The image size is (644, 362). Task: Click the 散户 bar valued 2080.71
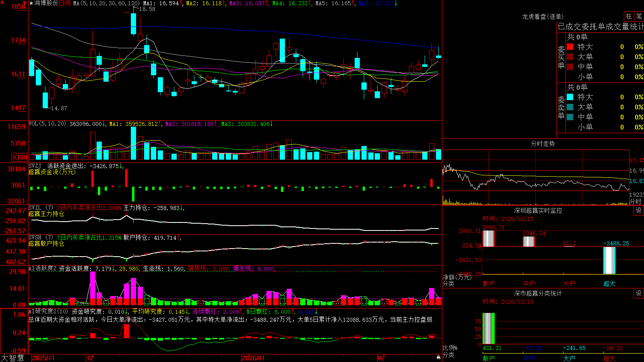pyautogui.click(x=488, y=239)
